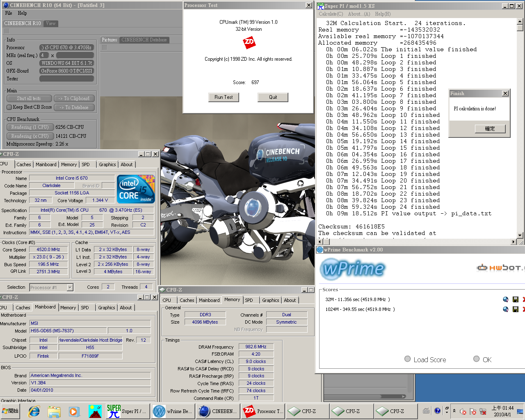The width and height of the screenshot is (525, 420).
Task: Open the Help(H) menu in Super PI
Action: coord(383,14)
